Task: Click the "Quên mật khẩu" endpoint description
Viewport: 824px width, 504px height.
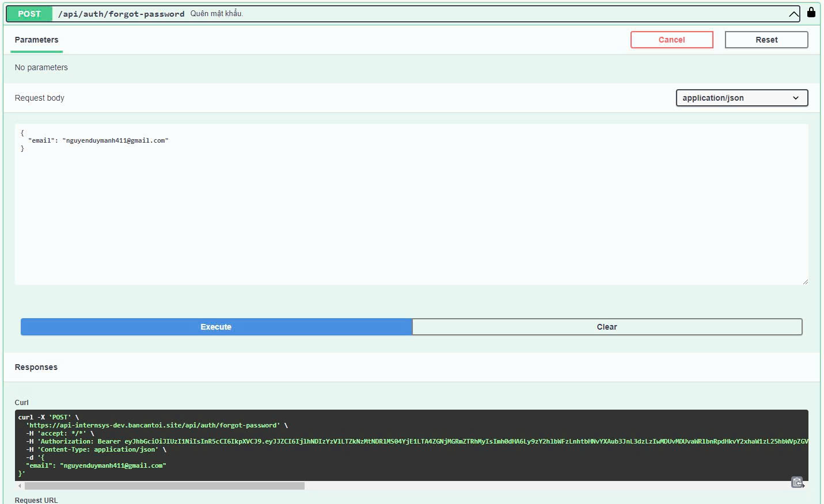Action: click(217, 14)
